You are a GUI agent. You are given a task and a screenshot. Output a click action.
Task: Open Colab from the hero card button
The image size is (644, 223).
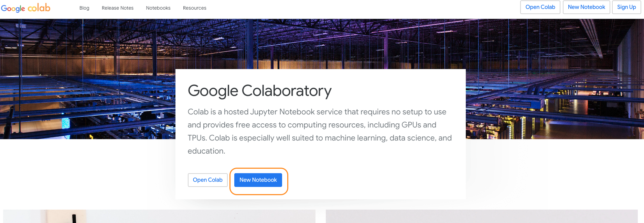[x=208, y=180]
